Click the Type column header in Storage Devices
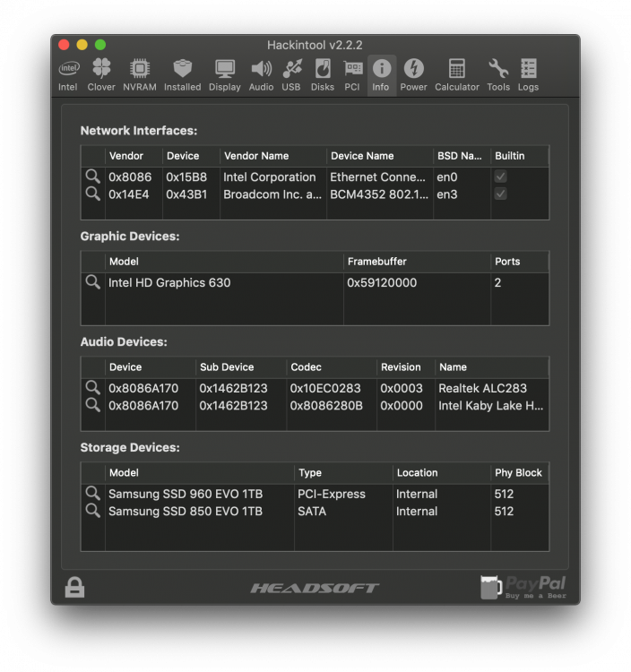 (344, 473)
